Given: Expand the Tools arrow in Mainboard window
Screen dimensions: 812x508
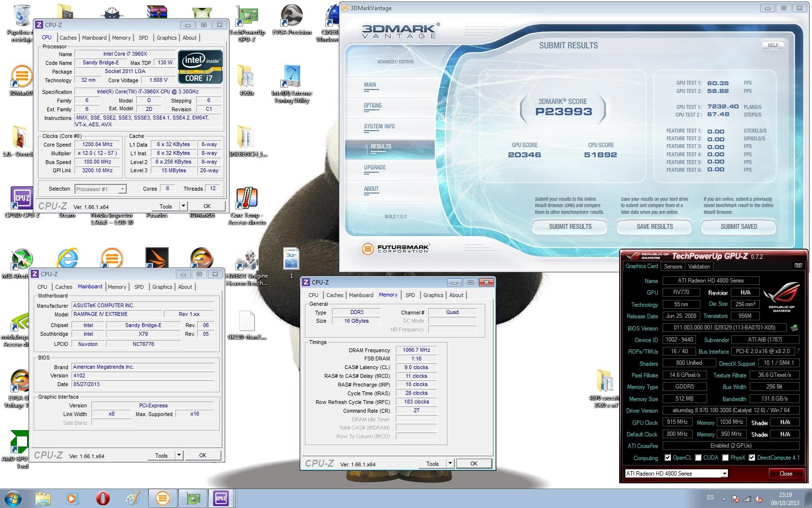Looking at the screenshot, I should click(179, 455).
